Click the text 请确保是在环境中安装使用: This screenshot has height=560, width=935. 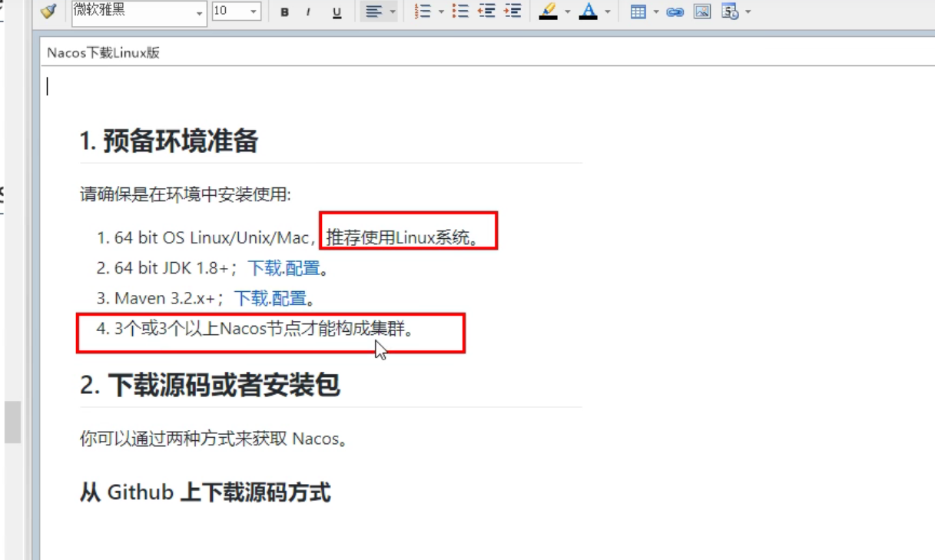click(x=185, y=194)
